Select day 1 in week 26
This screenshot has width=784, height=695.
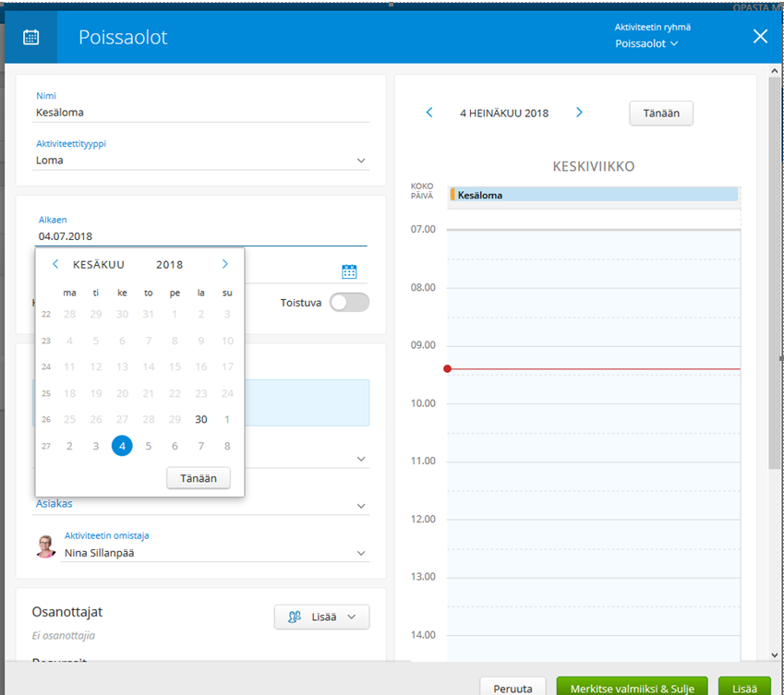(227, 419)
